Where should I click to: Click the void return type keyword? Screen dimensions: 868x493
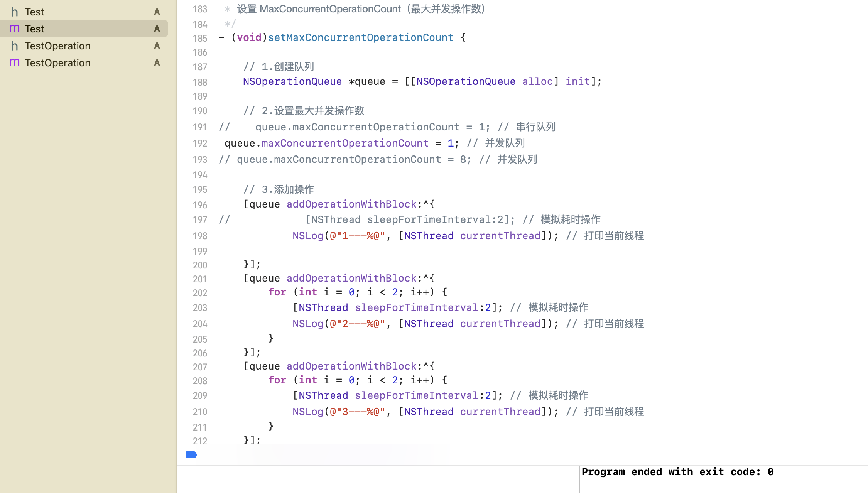pos(249,37)
